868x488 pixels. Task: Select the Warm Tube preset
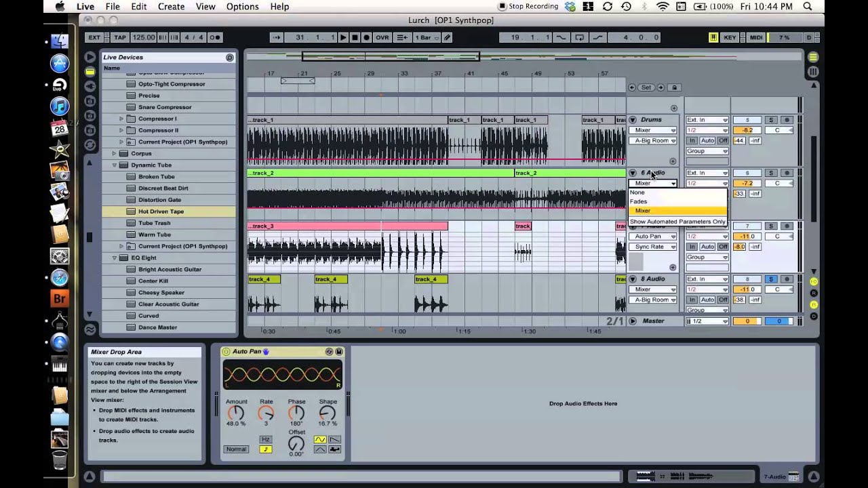tap(169, 235)
